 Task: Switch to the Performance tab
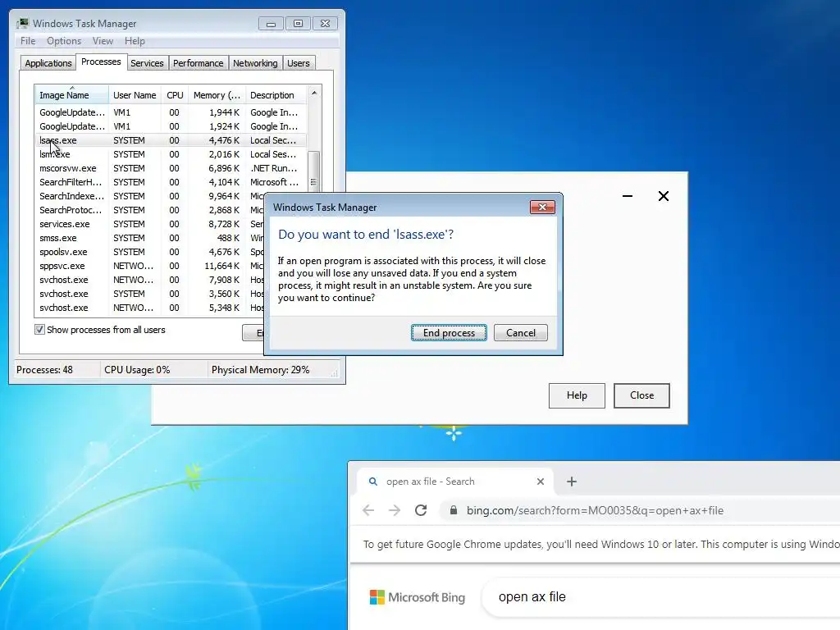(199, 63)
